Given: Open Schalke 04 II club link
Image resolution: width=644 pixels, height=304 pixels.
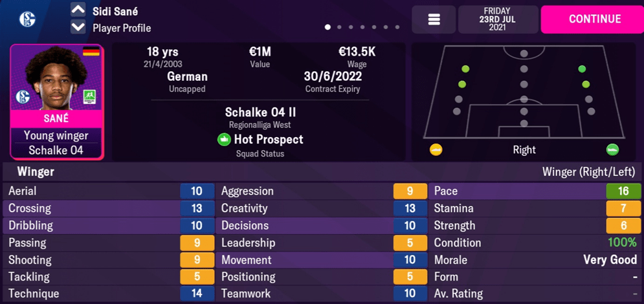Looking at the screenshot, I should [260, 112].
